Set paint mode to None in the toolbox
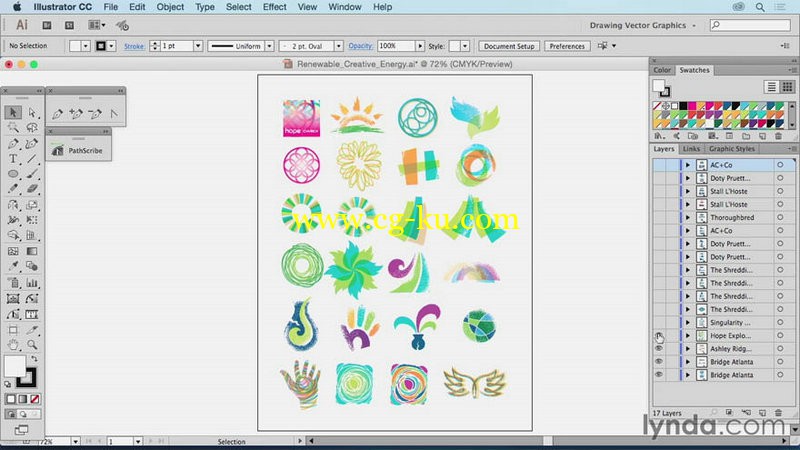This screenshot has width=800, height=450. 35,399
